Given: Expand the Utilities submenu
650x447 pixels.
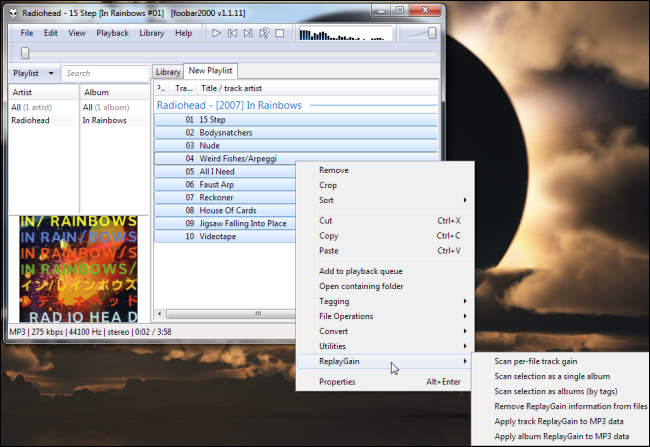Looking at the screenshot, I should [x=384, y=346].
